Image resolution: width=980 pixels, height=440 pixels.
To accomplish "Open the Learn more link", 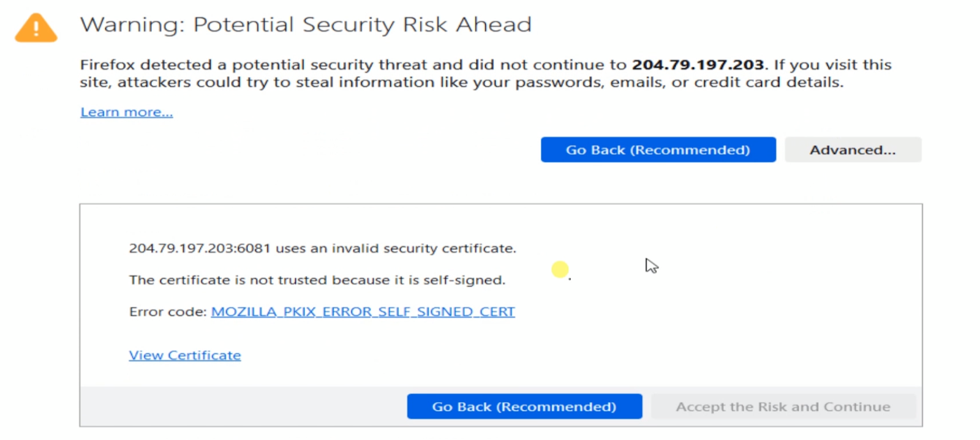I will (x=126, y=112).
